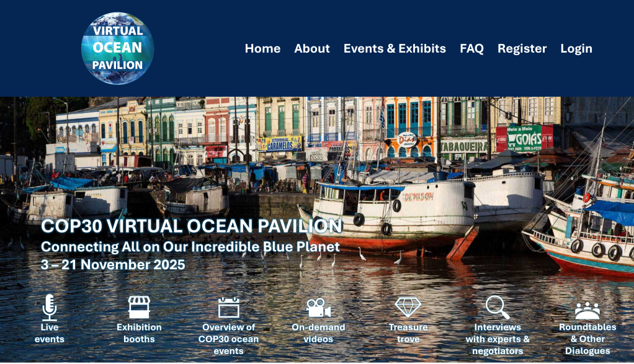The image size is (634, 364).
Task: Navigate to the FAQ page
Action: tap(471, 48)
